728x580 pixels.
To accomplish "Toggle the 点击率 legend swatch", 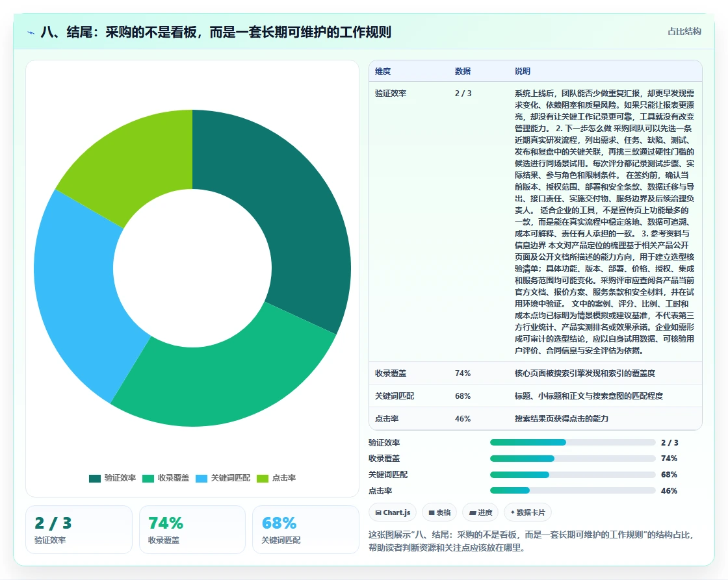I will point(263,479).
